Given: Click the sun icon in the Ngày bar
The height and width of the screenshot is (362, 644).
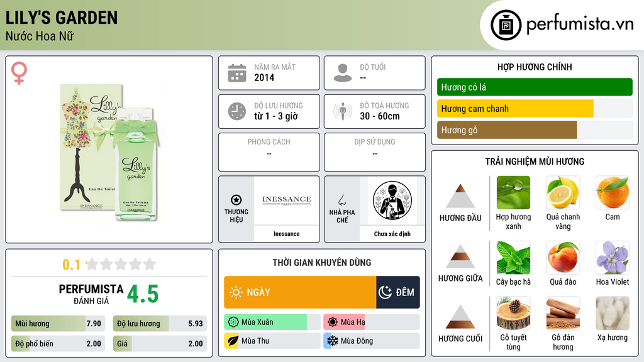Looking at the screenshot, I should coord(236,292).
